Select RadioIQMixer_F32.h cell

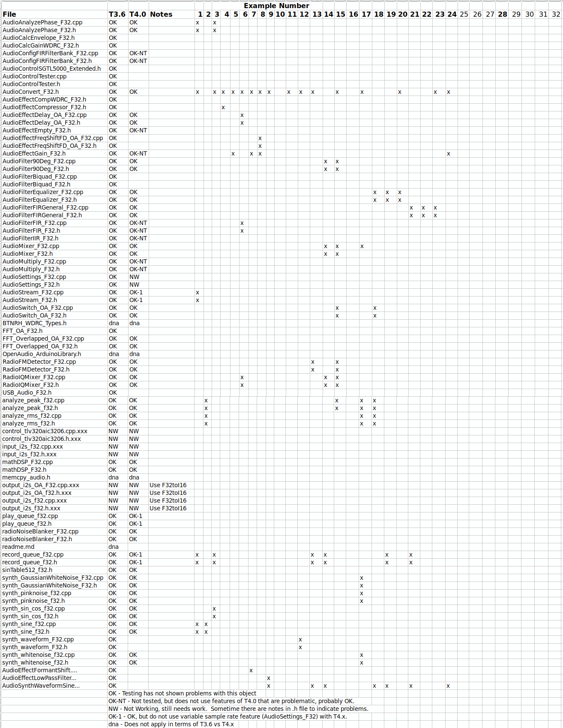click(54, 385)
